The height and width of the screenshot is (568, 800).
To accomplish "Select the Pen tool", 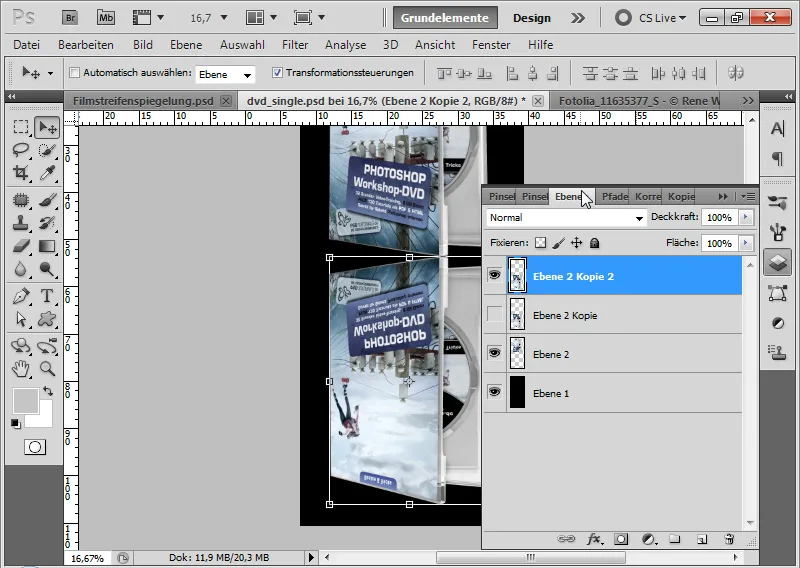I will [x=20, y=296].
